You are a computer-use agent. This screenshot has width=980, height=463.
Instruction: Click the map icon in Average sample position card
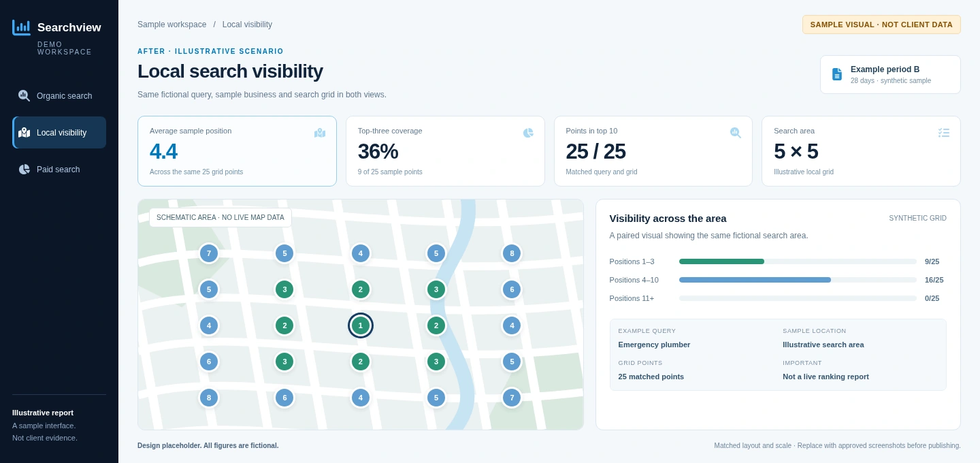[320, 133]
